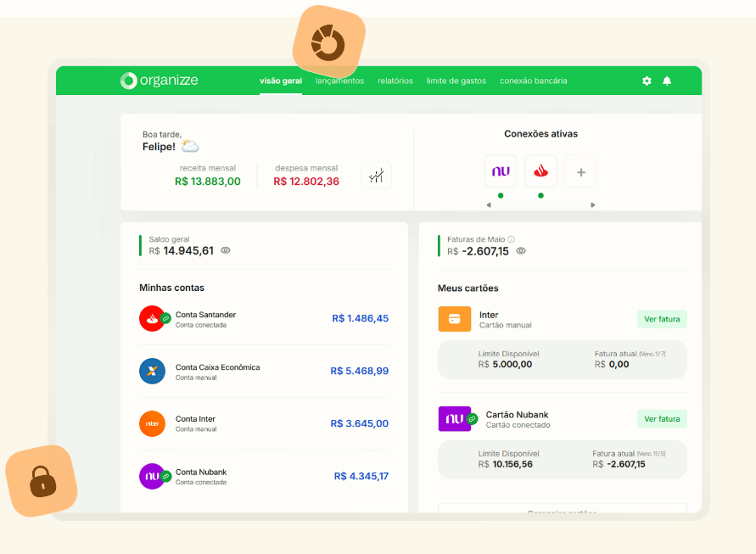
Task: Go to limite de gastos tab
Action: 456,81
